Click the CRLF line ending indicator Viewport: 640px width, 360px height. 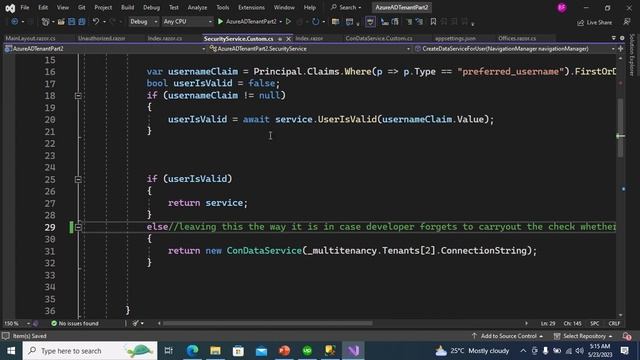pos(614,323)
